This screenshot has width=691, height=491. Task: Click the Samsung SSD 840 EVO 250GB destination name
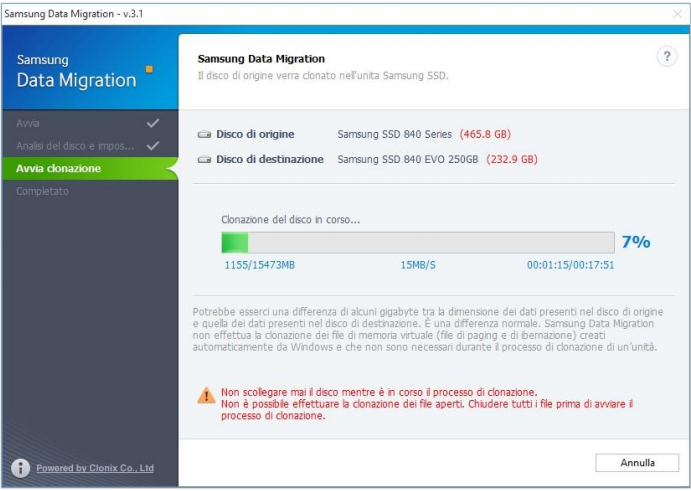click(x=408, y=160)
